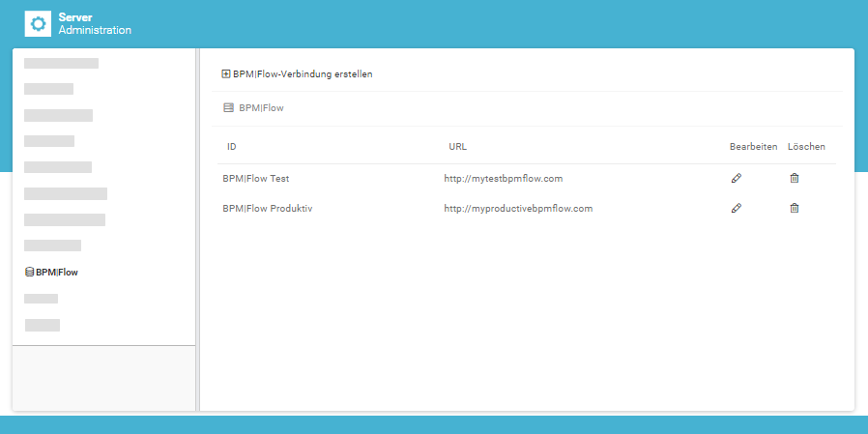This screenshot has width=868, height=434.
Task: Click the BPM|Flow Test ID cell
Action: (x=256, y=178)
